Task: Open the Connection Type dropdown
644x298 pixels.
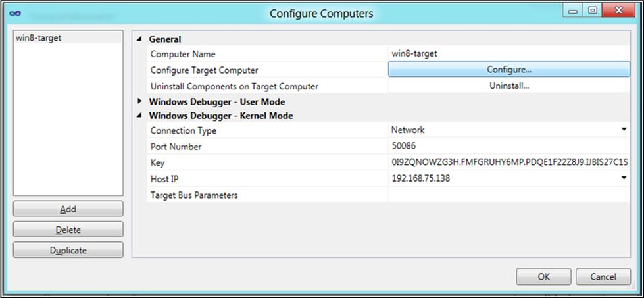Action: (624, 130)
